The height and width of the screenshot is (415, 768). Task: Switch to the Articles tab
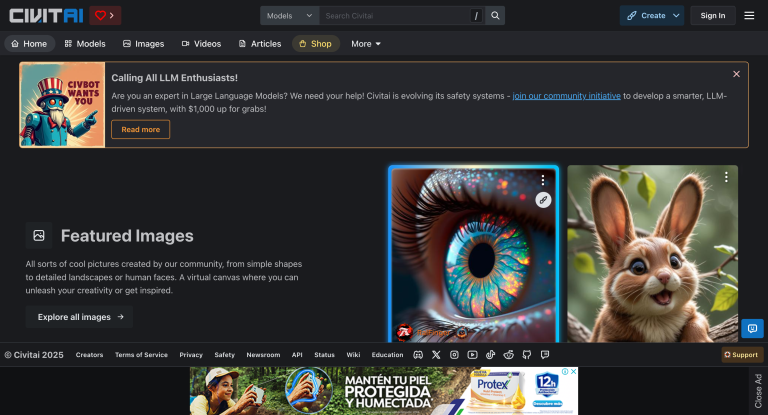[260, 44]
